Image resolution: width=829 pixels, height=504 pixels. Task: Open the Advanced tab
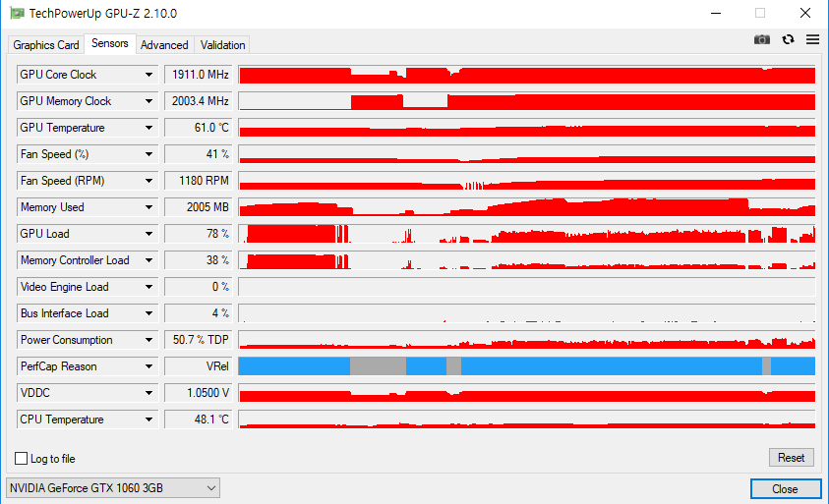pos(164,45)
